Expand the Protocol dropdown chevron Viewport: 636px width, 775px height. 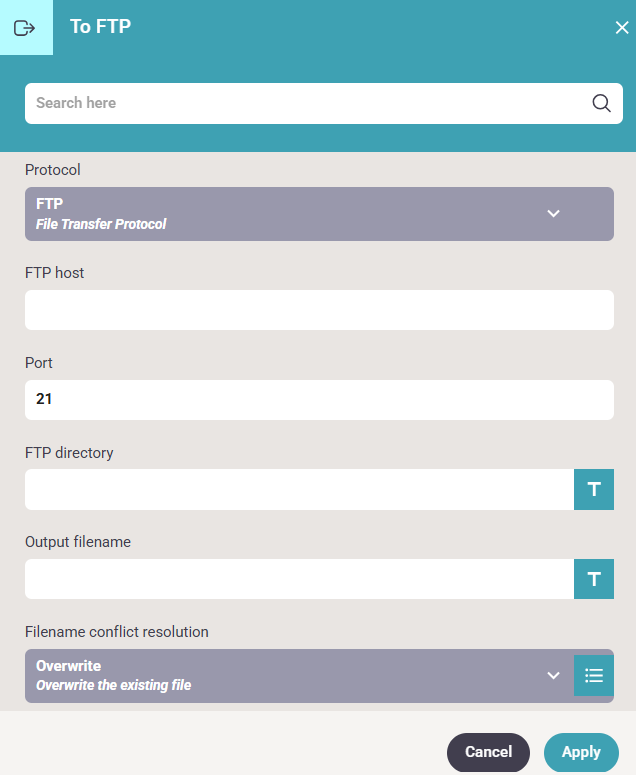coord(554,214)
